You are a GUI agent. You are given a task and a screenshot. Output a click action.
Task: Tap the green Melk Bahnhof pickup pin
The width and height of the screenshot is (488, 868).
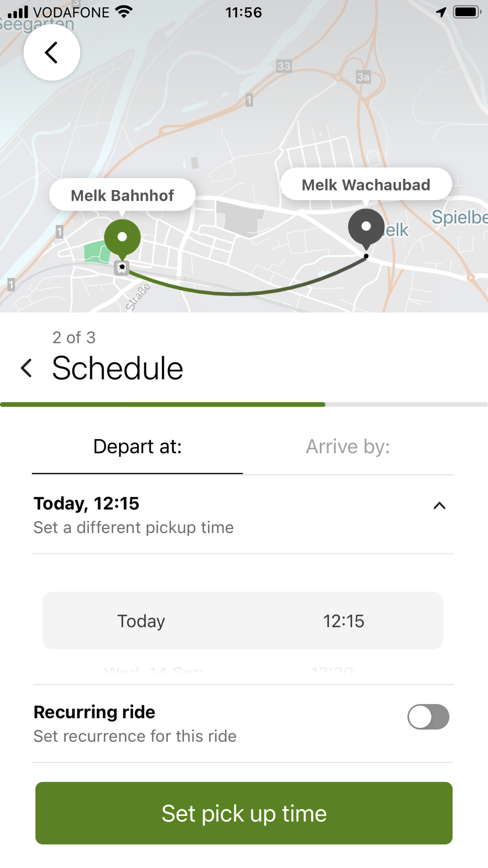point(122,238)
